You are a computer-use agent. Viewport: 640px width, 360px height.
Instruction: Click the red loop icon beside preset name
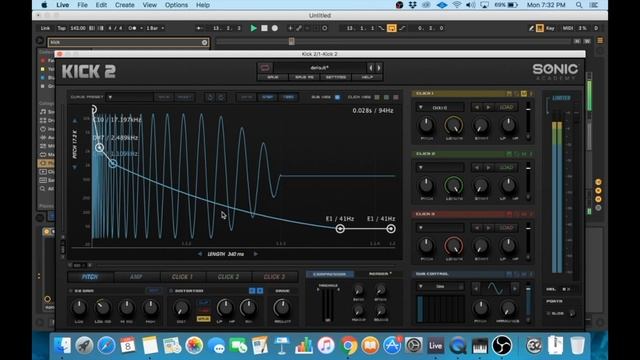pyautogui.click(x=265, y=68)
